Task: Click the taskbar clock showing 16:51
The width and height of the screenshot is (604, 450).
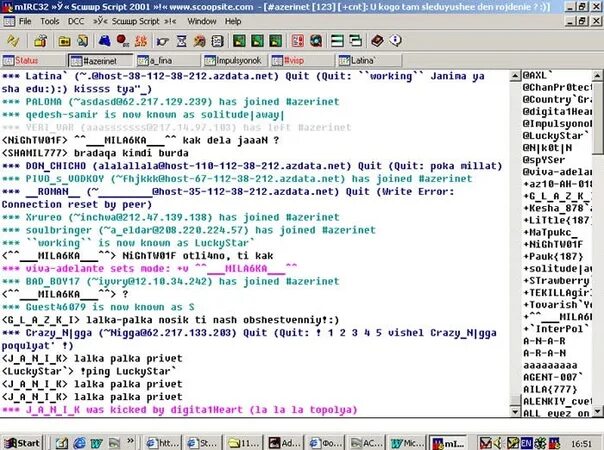Action: (x=581, y=444)
